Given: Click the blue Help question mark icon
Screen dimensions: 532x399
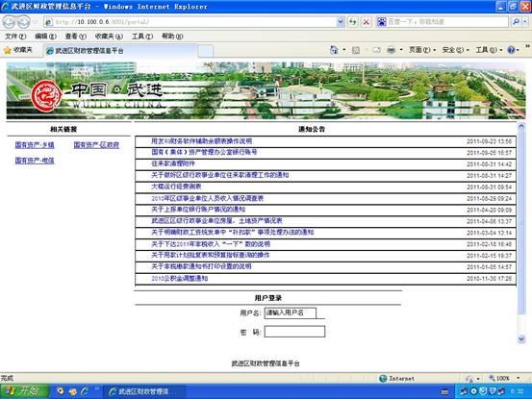Looking at the screenshot, I should coord(511,50).
